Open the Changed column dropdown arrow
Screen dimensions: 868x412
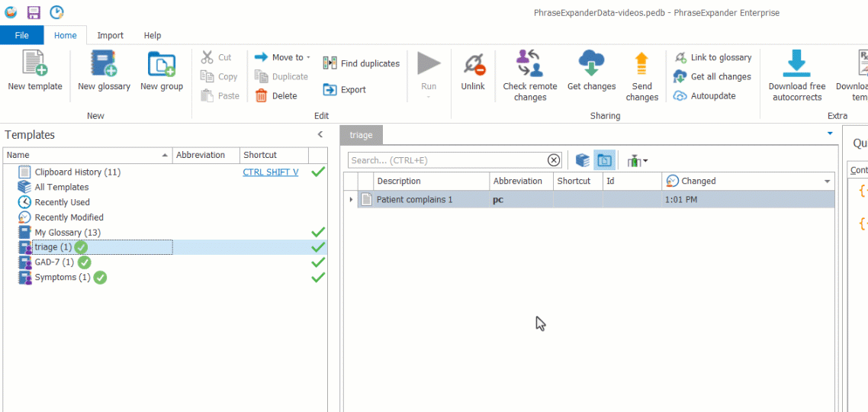pos(828,182)
